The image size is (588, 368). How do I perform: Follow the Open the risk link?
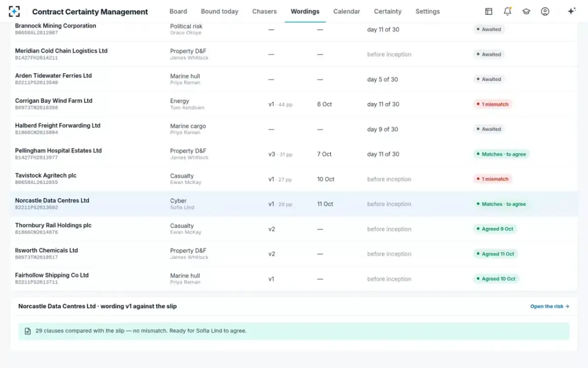click(550, 306)
